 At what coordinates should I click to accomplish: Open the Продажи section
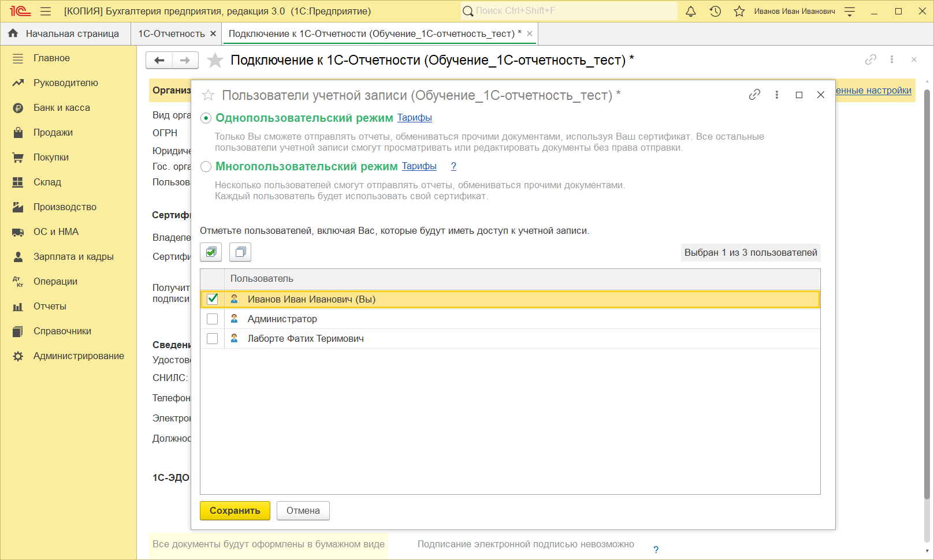[53, 132]
